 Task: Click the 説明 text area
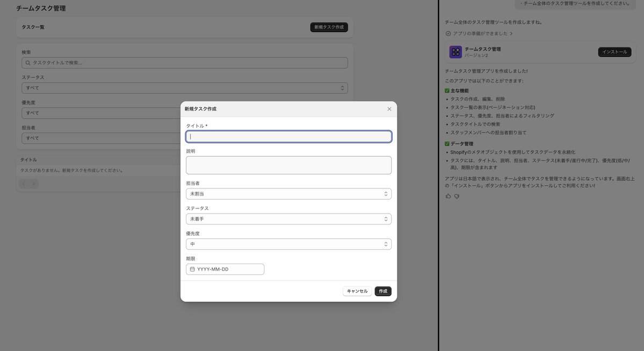(288, 165)
